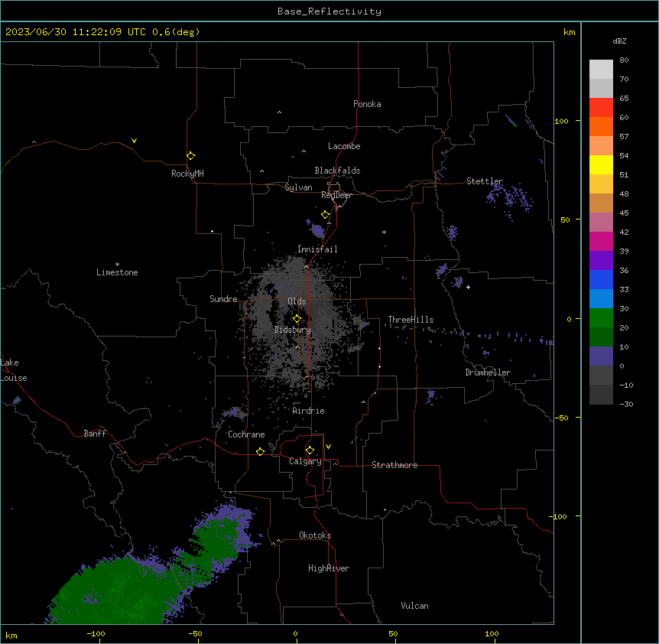
Task: Click the yellow V marker northwest of RockyMH
Action: [134, 141]
